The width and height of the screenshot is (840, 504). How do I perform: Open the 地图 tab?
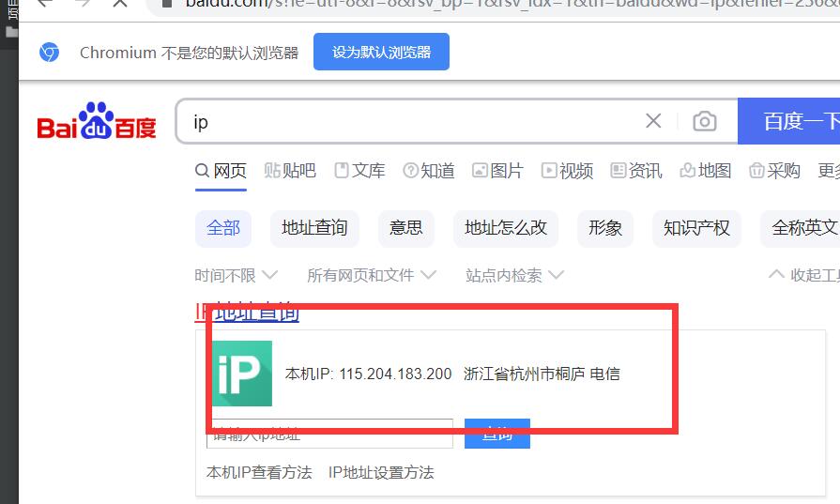pyautogui.click(x=706, y=171)
